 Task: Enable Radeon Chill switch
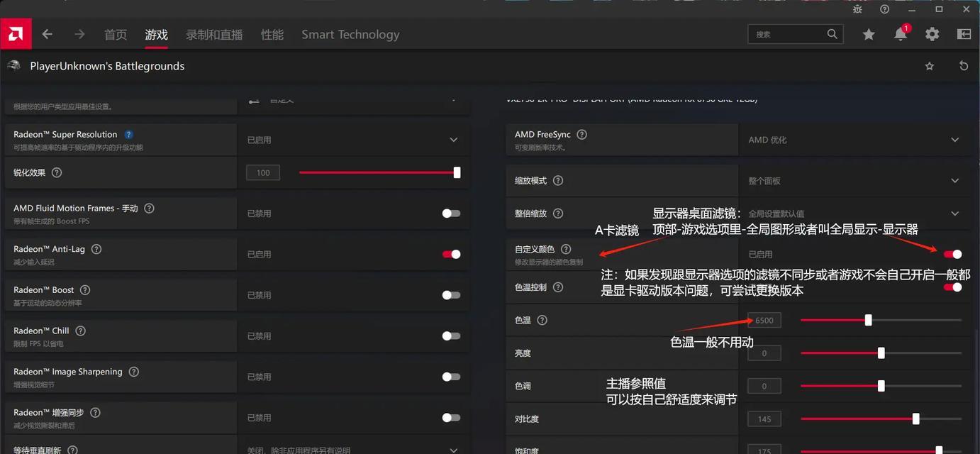pyautogui.click(x=451, y=336)
